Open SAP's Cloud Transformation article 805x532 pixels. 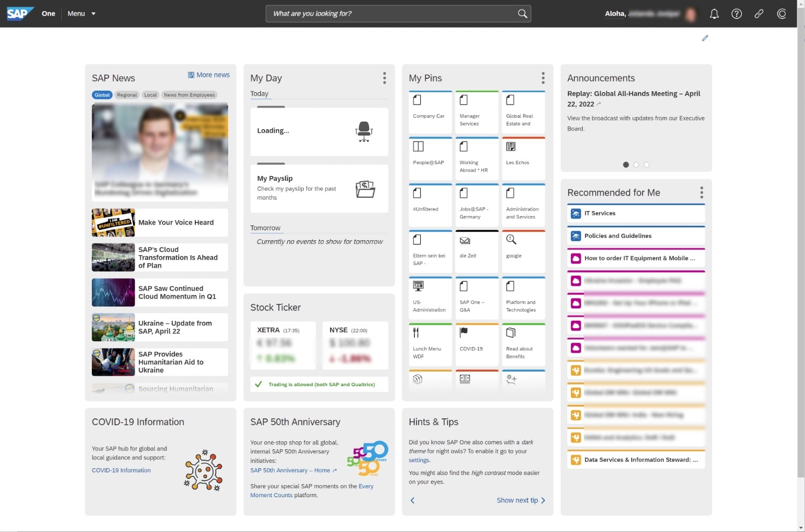click(x=160, y=257)
